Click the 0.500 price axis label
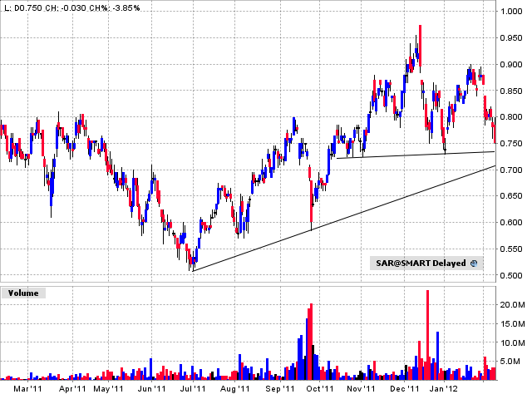Screen dimensions: 532x399 point(511,275)
